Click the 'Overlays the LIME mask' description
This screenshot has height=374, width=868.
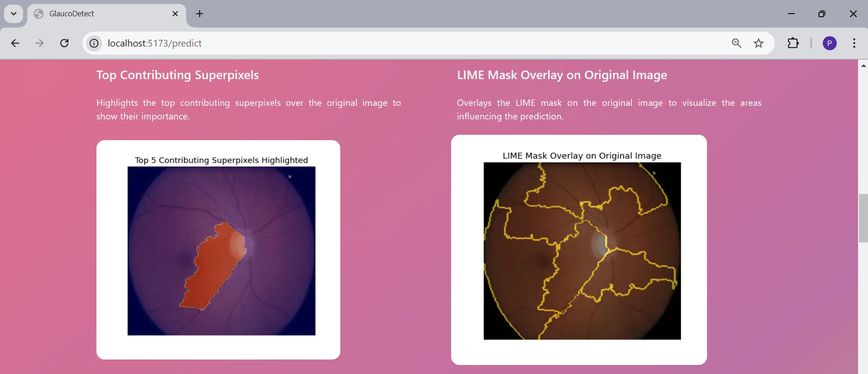pos(609,109)
